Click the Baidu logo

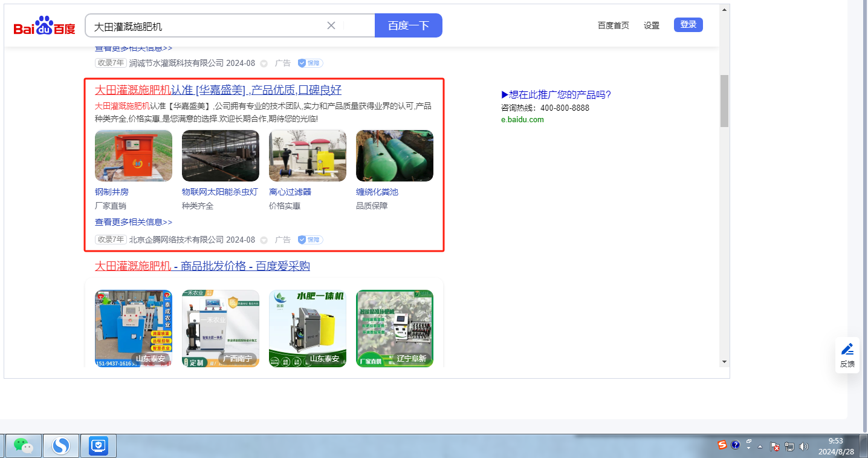(44, 26)
